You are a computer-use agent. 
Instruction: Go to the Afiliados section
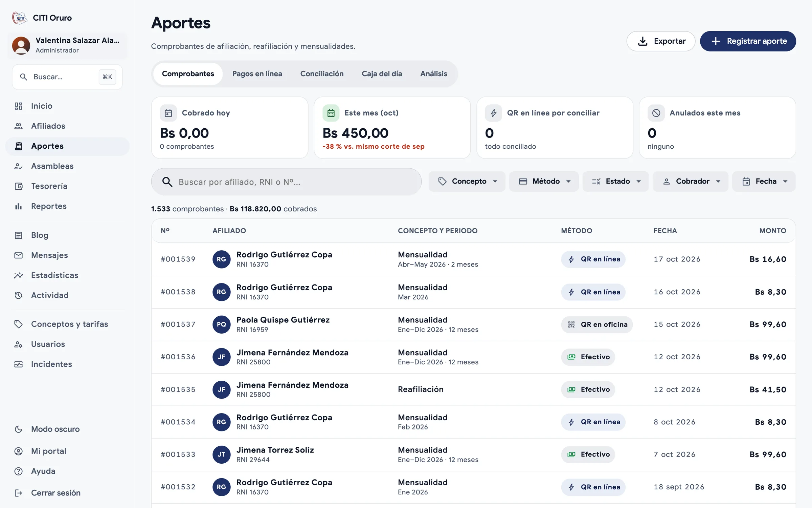[67, 126]
